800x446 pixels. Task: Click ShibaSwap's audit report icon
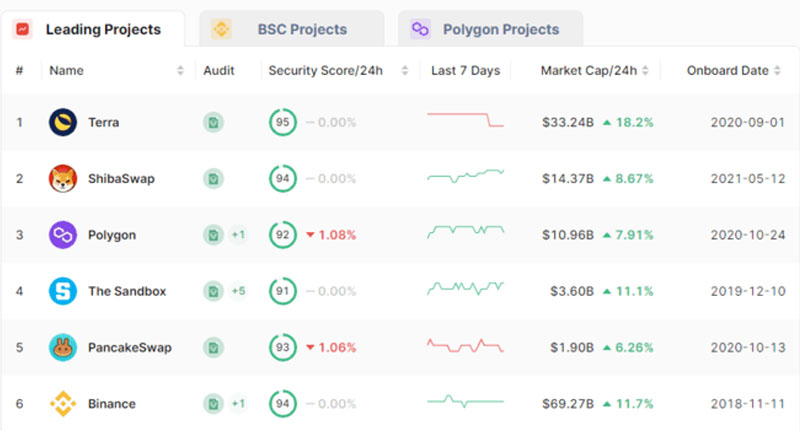tap(213, 179)
